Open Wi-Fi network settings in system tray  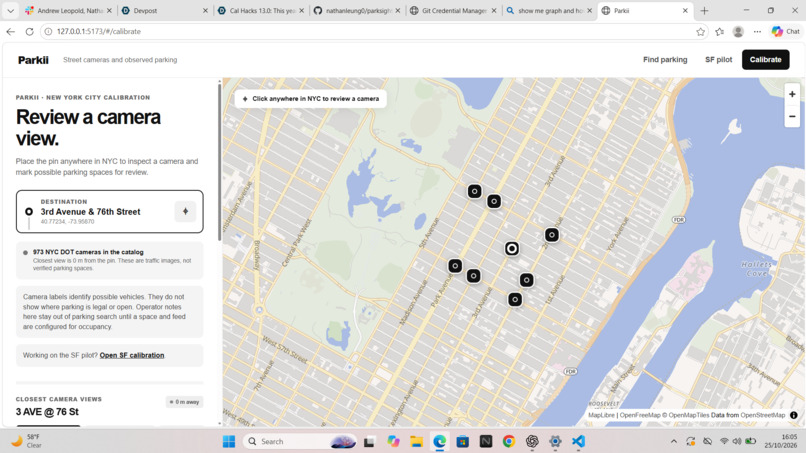click(x=724, y=441)
